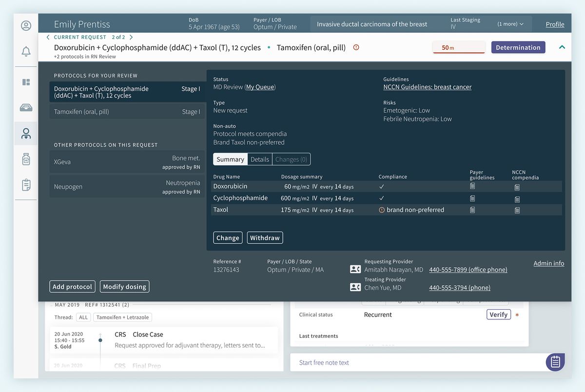Image resolution: width=585 pixels, height=392 pixels.
Task: Click the Tamoxifen warning alert icon
Action: pyautogui.click(x=356, y=47)
